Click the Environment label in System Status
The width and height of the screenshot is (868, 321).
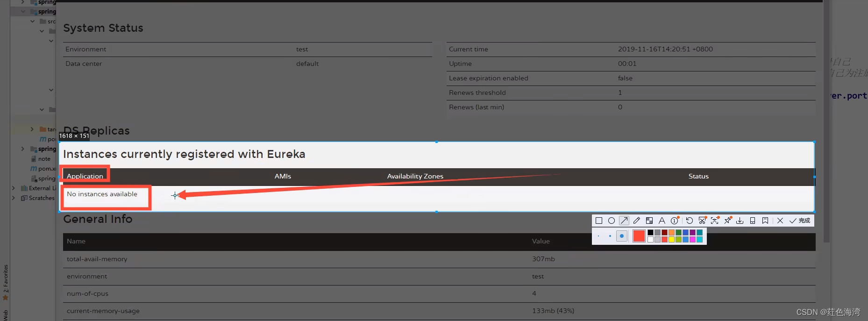pos(86,49)
